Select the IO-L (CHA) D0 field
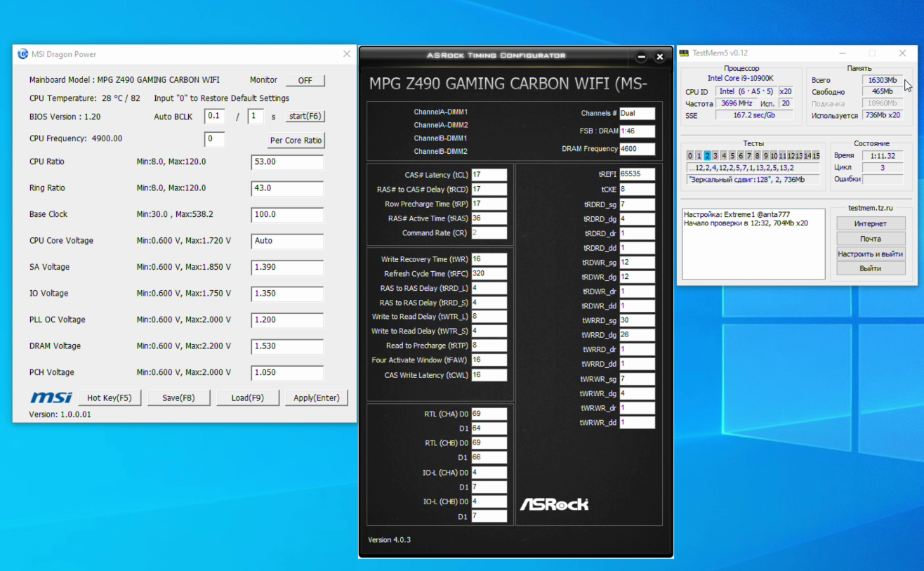Screen dimensions: 924x571 (489, 473)
